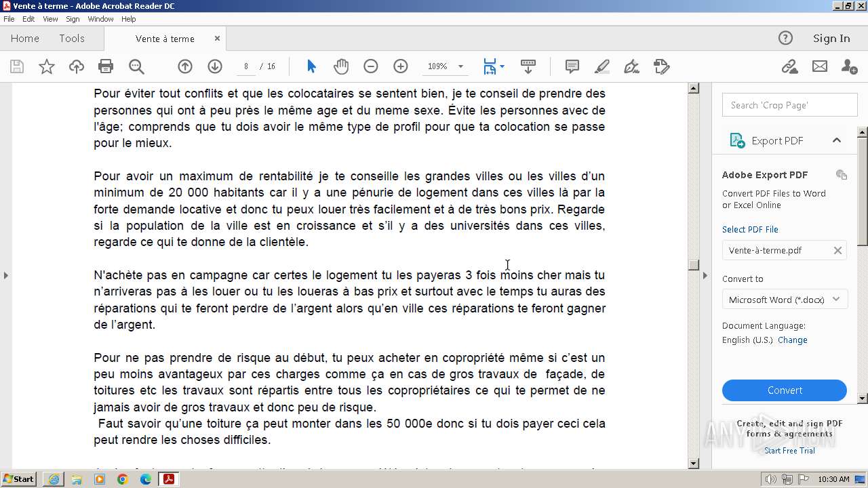Click the stamp tool icon in the toolbar

[661, 66]
